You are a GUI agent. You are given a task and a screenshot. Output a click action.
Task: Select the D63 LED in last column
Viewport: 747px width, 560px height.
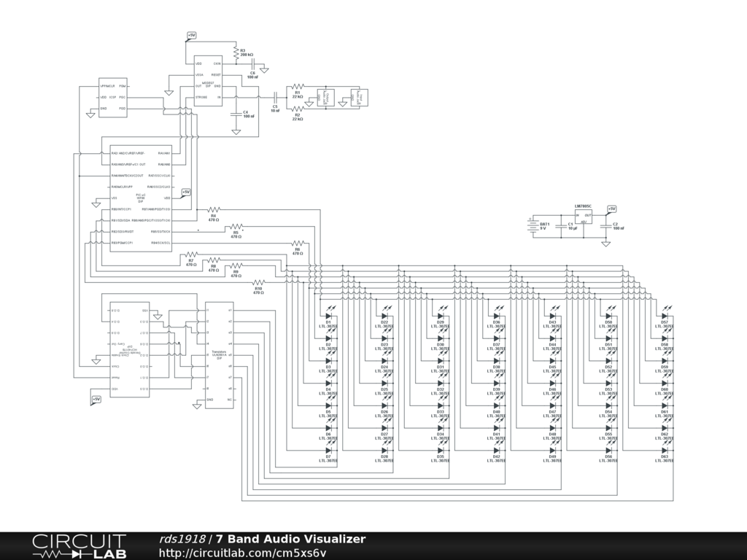coord(665,451)
